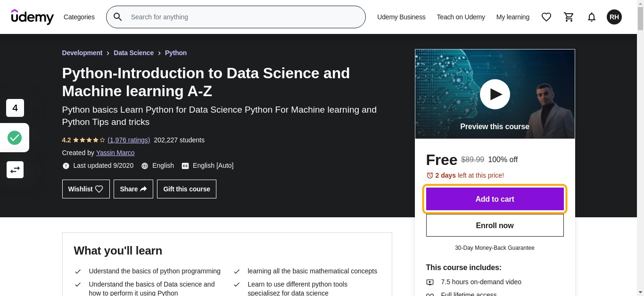This screenshot has height=296, width=644.
Task: Click the Add to cart button
Action: tap(495, 199)
